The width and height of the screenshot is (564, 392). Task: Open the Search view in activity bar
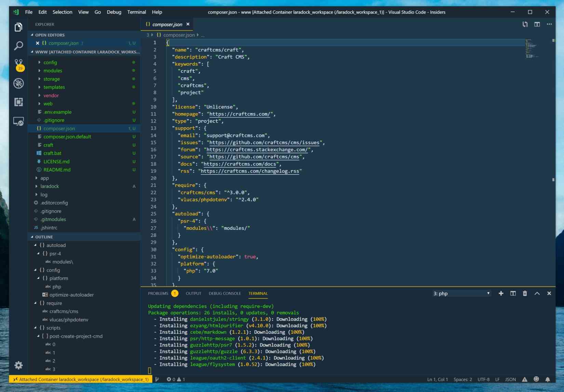coord(18,46)
